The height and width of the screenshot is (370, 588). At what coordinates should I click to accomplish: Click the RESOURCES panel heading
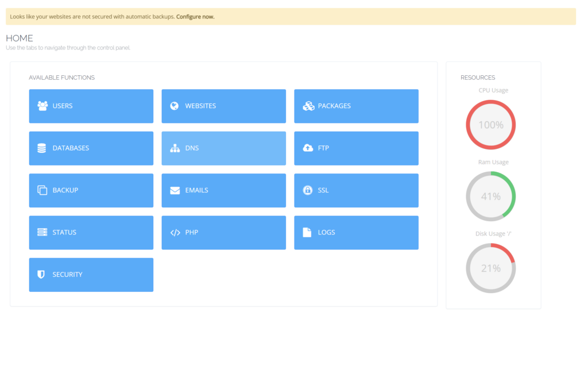pyautogui.click(x=478, y=78)
